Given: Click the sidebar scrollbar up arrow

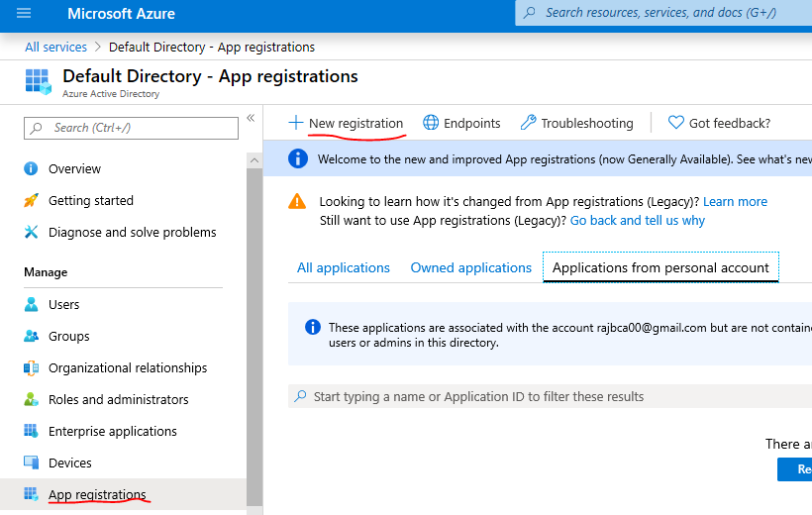Looking at the screenshot, I should pyautogui.click(x=254, y=160).
